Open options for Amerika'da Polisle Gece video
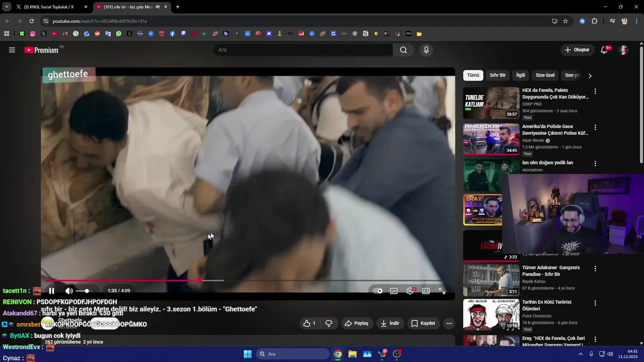Screen dimensions: 644x362 pyautogui.click(x=595, y=128)
